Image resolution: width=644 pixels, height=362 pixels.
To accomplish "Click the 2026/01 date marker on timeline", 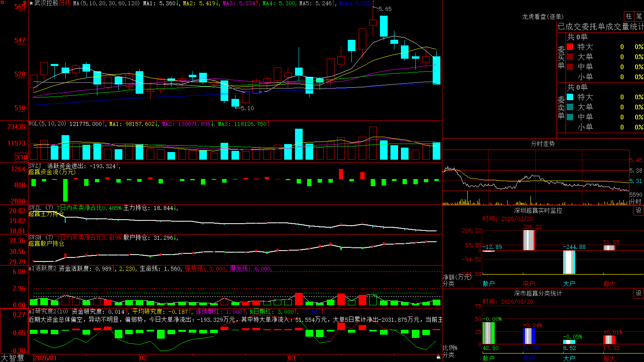I will coord(45,358).
